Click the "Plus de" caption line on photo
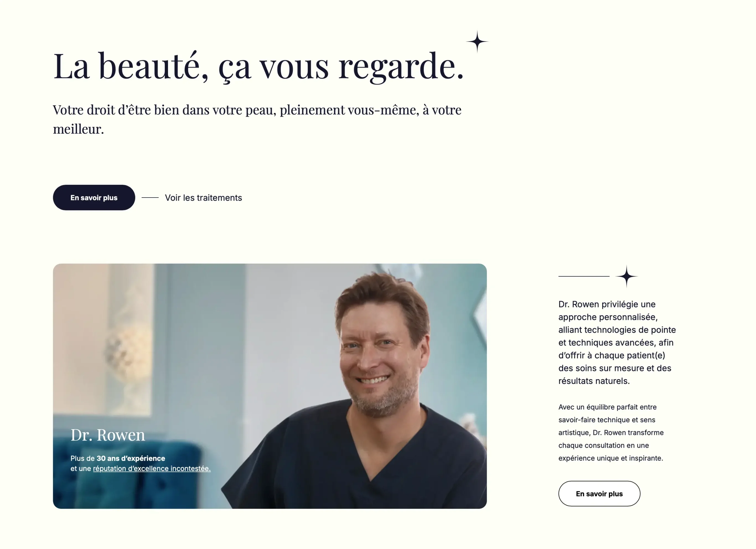Image resolution: width=756 pixels, height=549 pixels. coord(118,458)
